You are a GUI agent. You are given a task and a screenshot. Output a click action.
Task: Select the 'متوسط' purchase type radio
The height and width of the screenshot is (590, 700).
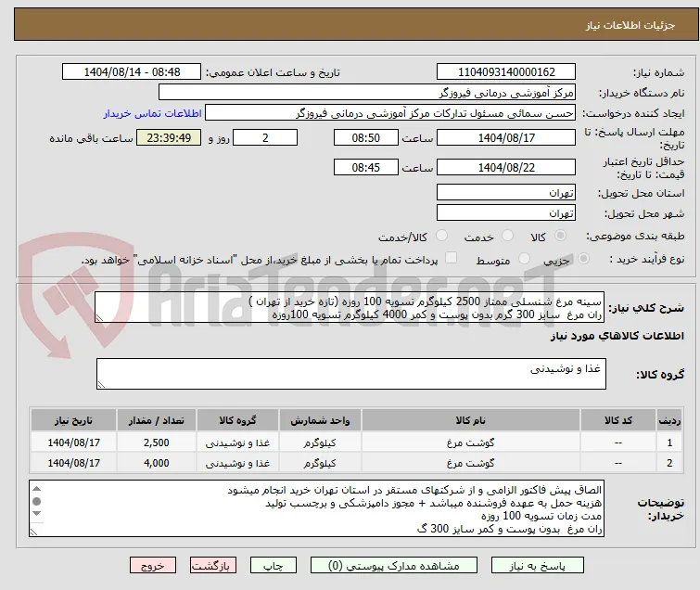pos(524,259)
